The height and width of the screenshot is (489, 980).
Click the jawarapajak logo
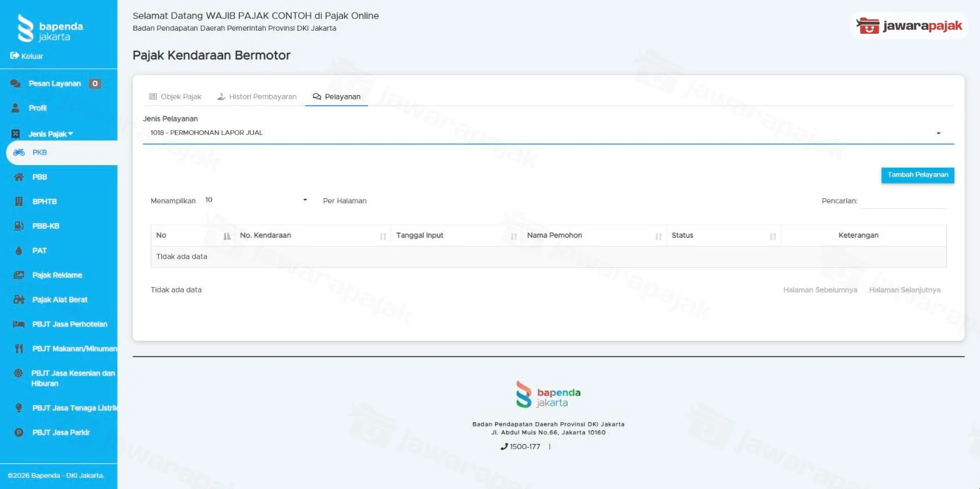[909, 26]
